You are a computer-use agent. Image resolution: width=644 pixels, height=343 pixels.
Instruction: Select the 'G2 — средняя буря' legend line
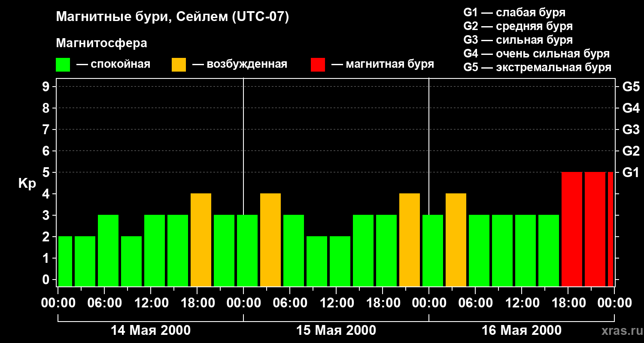click(518, 26)
